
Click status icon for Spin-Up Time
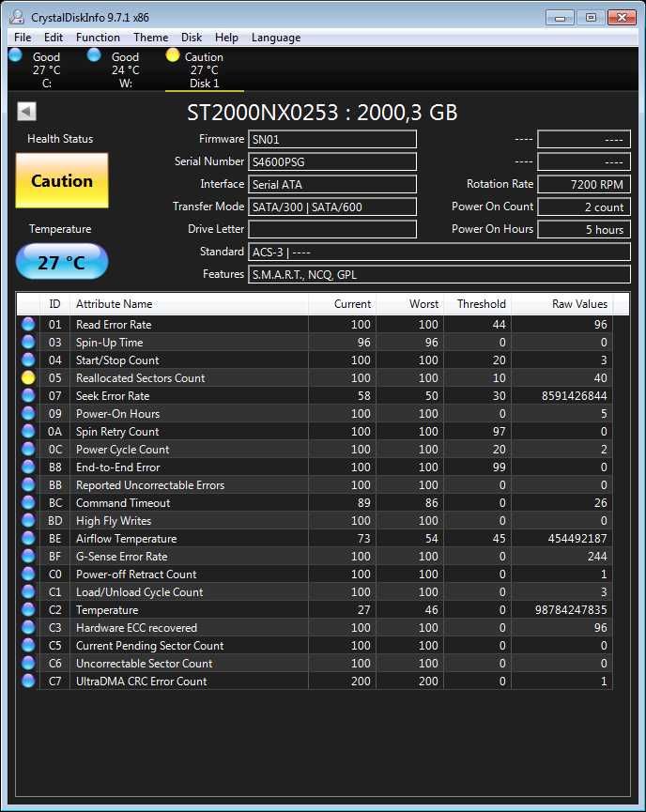click(x=28, y=343)
